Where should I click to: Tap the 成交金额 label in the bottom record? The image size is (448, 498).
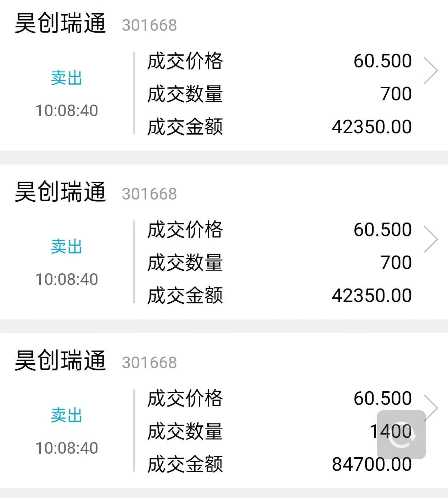tap(185, 464)
